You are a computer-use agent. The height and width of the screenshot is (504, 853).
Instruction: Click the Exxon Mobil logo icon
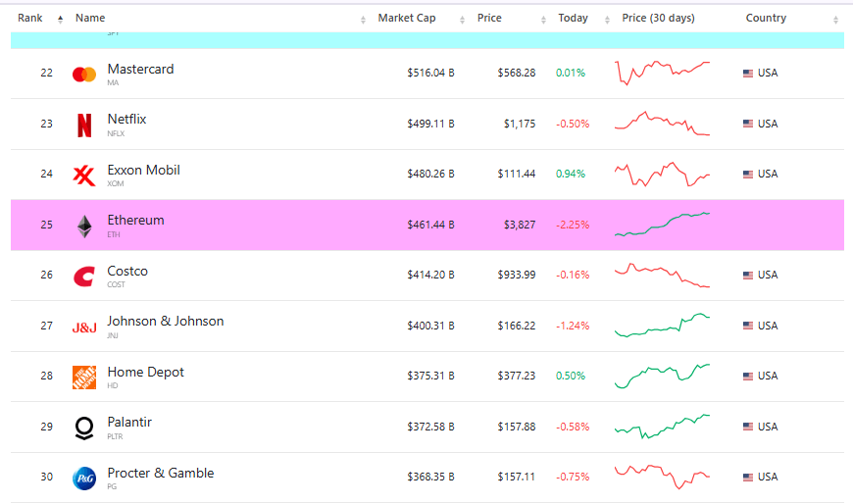point(84,176)
